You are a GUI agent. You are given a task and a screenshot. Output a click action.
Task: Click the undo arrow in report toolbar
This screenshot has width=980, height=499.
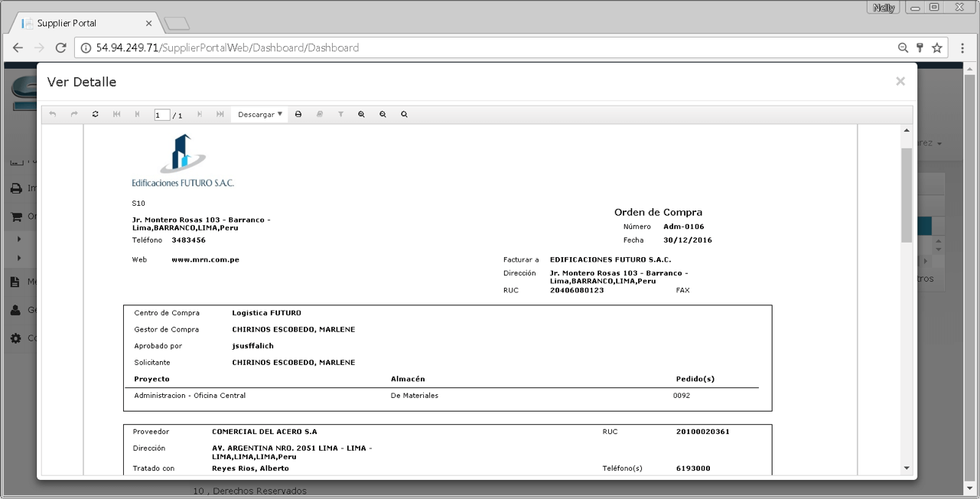pos(53,114)
